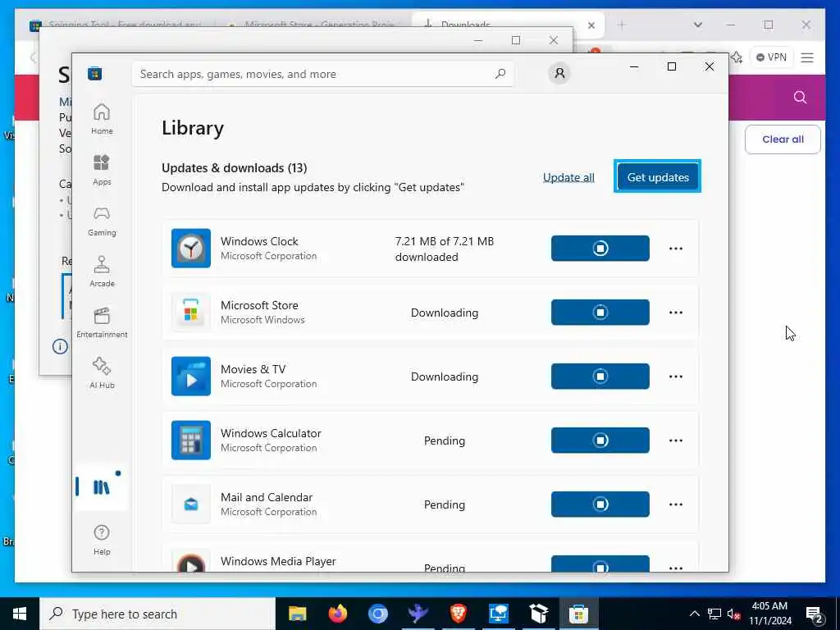Open new browser tab with plus button
The width and height of the screenshot is (840, 630).
pos(621,25)
